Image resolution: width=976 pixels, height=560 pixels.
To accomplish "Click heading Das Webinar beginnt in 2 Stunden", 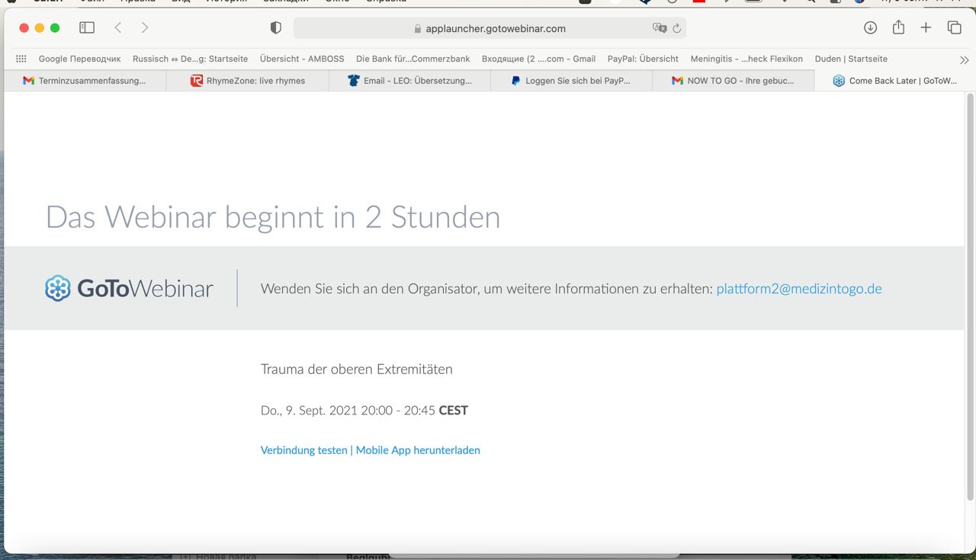I will click(273, 217).
